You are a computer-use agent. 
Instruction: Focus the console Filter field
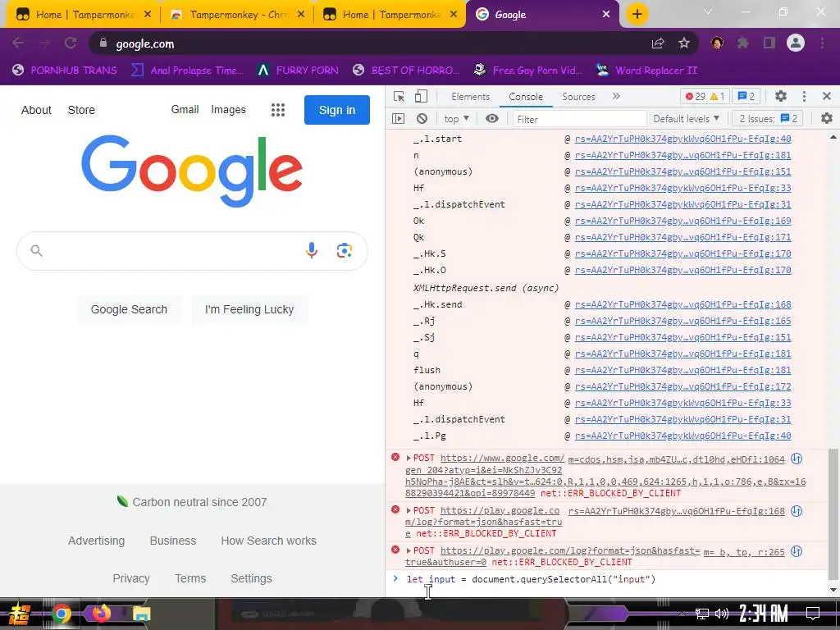click(x=578, y=119)
